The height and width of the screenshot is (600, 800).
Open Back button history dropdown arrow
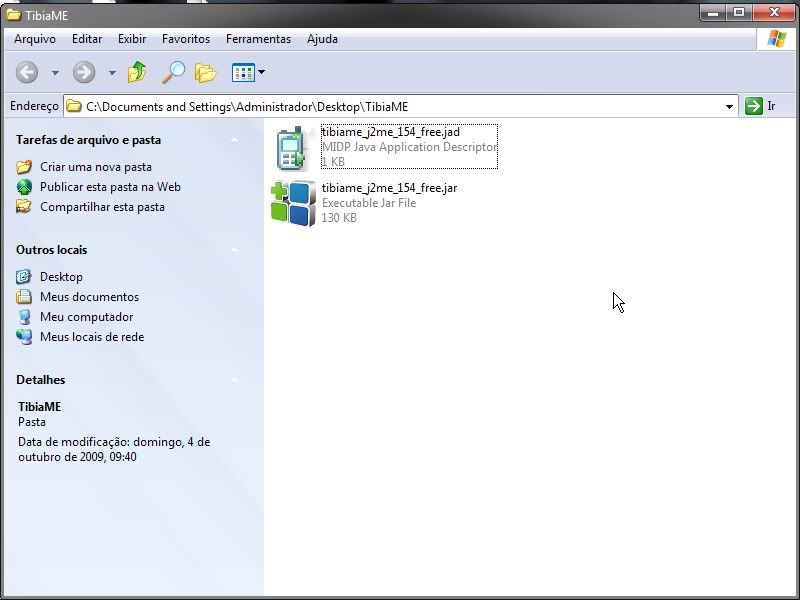point(55,73)
